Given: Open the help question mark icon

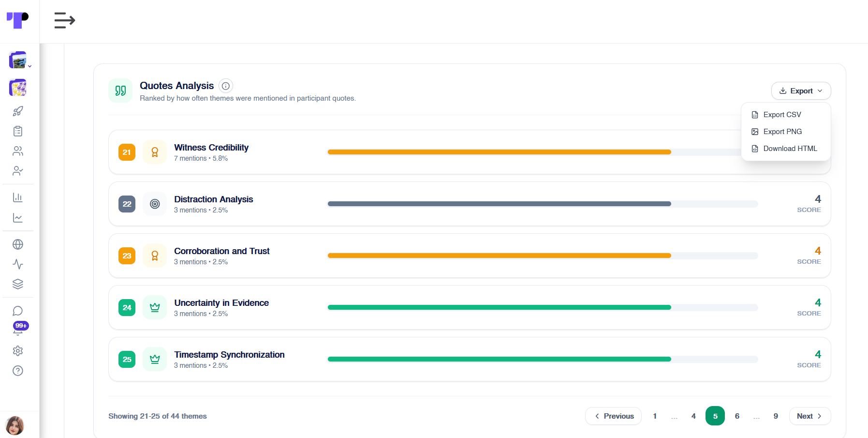Looking at the screenshot, I should point(18,371).
